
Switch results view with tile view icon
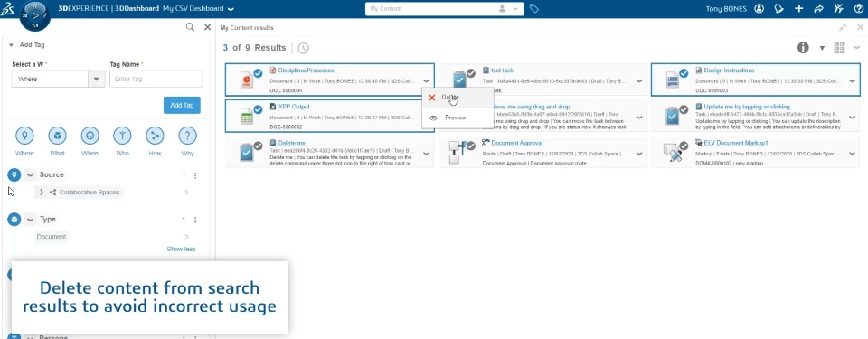click(839, 48)
